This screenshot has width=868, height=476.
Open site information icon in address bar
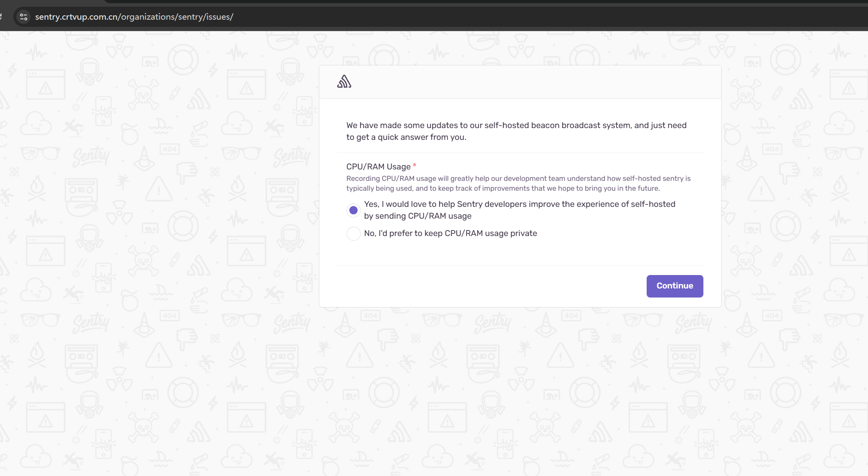click(x=24, y=17)
